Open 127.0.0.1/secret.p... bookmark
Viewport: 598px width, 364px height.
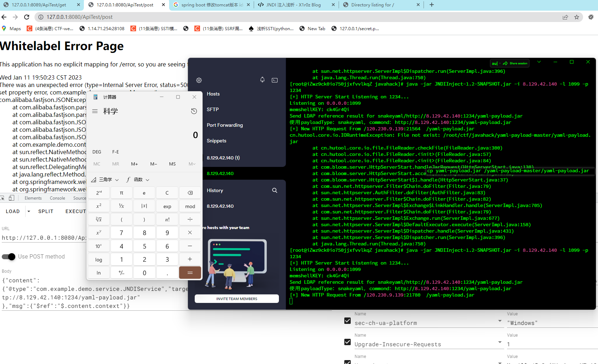355,29
